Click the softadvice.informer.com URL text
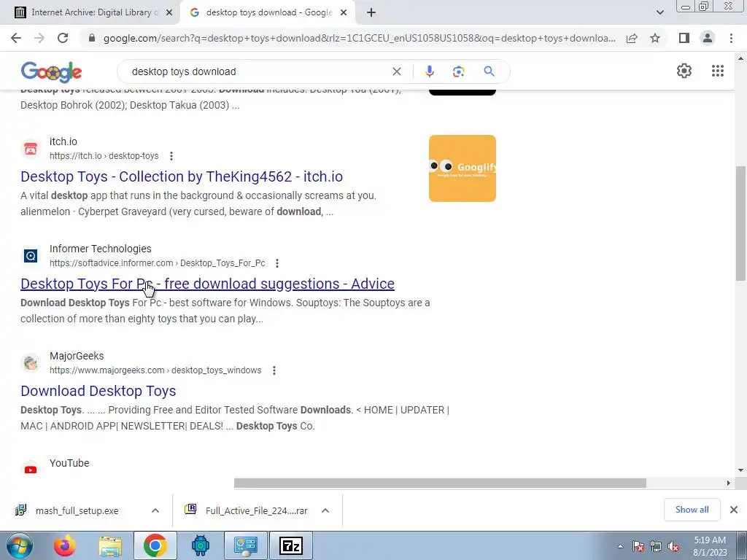This screenshot has width=747, height=560. coord(158,263)
